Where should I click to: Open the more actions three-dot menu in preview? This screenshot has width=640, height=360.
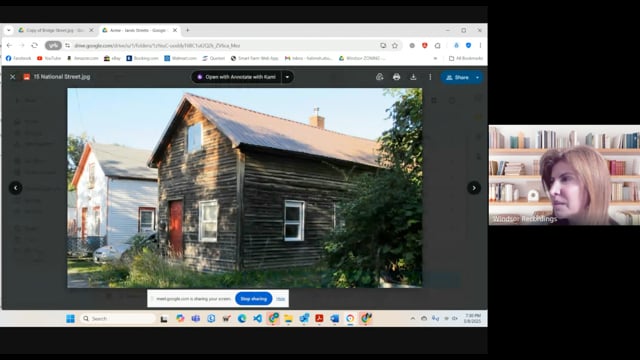coord(430,77)
